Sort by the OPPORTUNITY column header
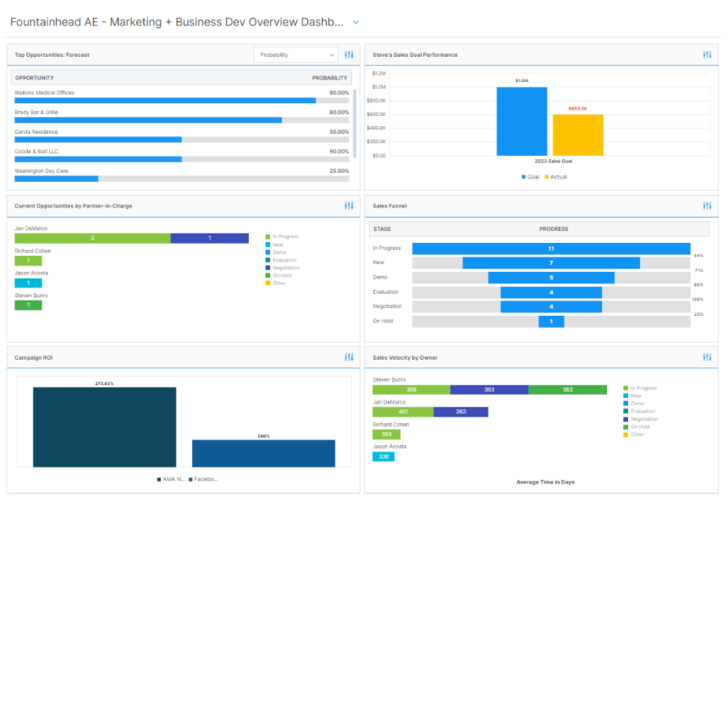Image resolution: width=728 pixels, height=707 pixels. [35, 78]
